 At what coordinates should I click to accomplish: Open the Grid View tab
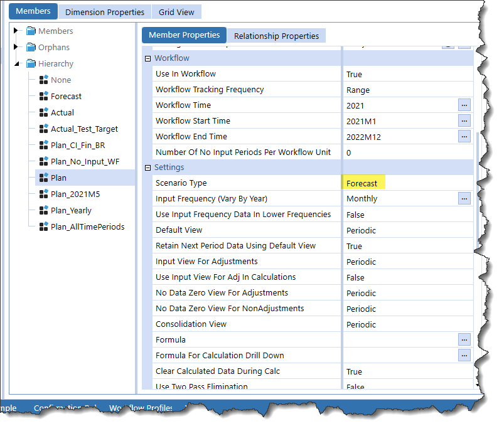(x=176, y=12)
